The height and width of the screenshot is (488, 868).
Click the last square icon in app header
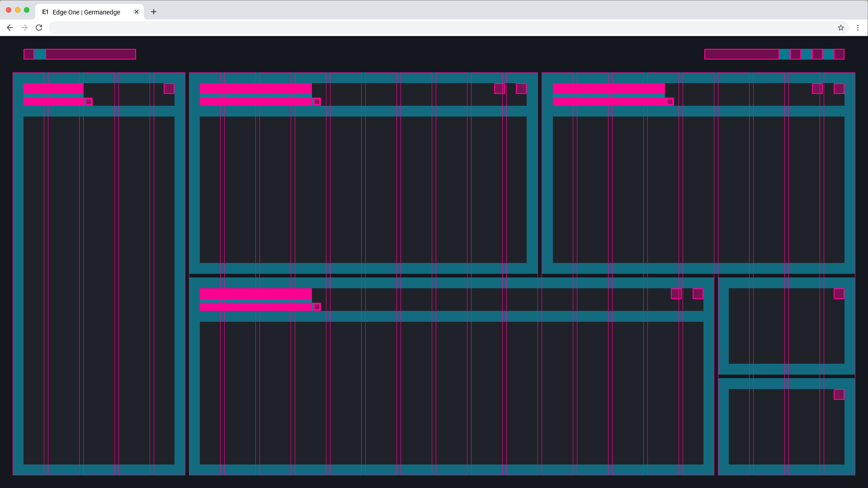(839, 54)
